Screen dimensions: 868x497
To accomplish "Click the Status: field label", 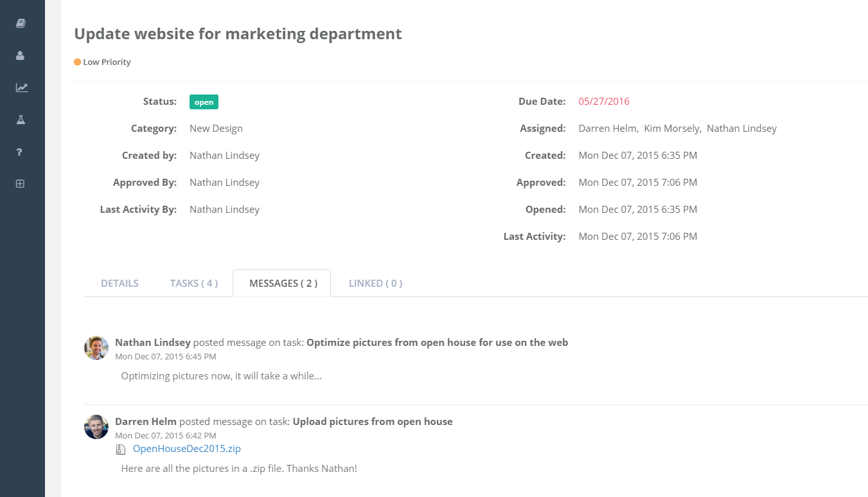I will [x=160, y=102].
